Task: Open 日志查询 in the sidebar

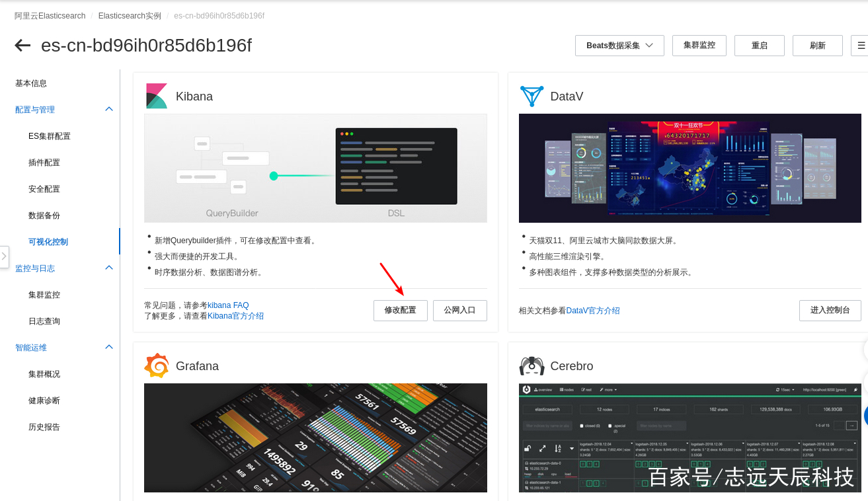Action: pos(44,321)
